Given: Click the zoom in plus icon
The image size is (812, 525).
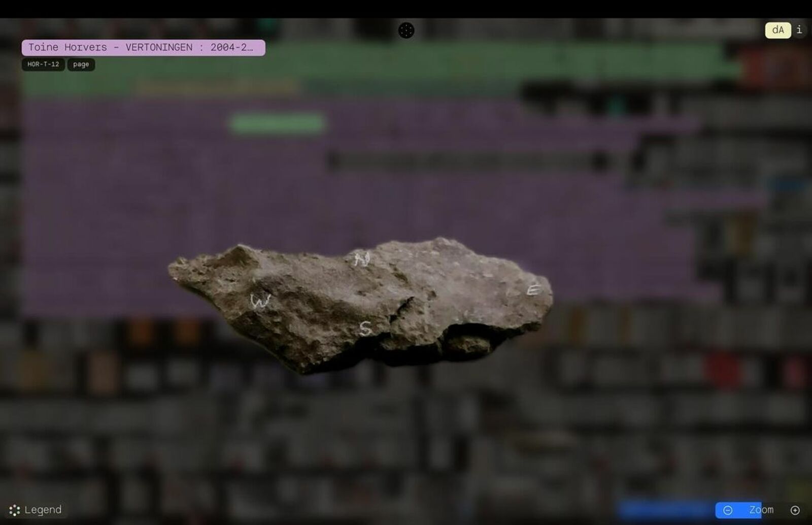Looking at the screenshot, I should pyautogui.click(x=795, y=510).
